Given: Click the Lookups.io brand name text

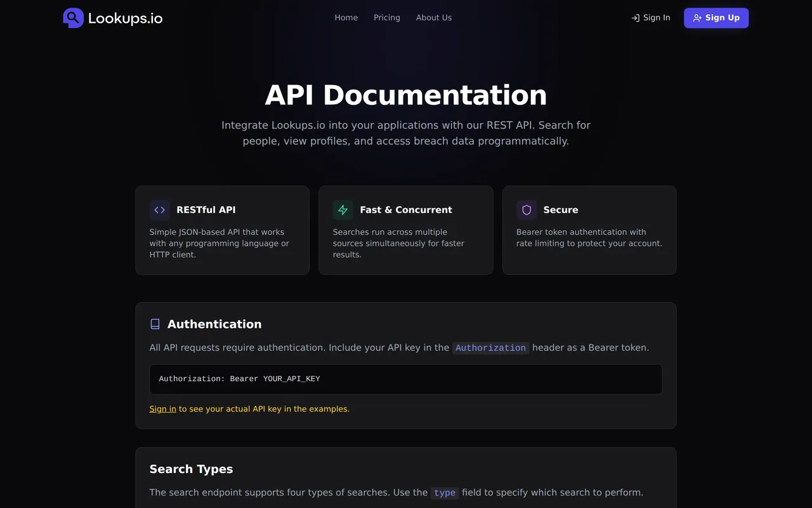Looking at the screenshot, I should pos(125,18).
